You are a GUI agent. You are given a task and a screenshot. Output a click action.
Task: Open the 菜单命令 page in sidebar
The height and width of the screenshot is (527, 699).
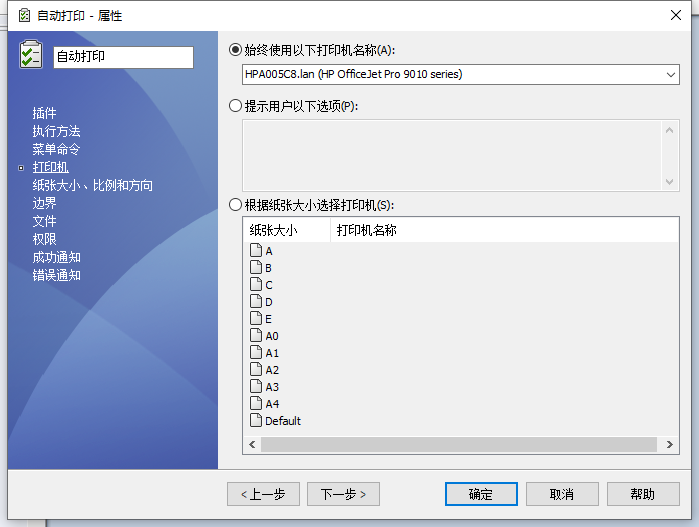pyautogui.click(x=56, y=149)
